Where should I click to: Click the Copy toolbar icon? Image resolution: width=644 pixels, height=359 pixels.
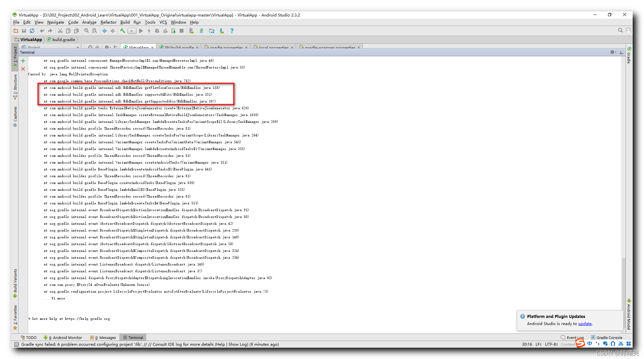point(68,31)
